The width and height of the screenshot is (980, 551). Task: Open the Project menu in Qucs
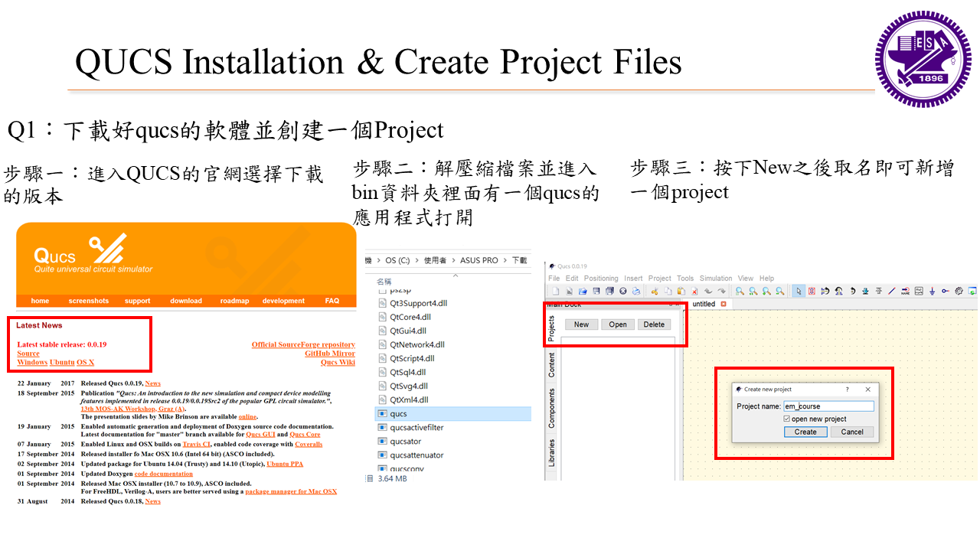pyautogui.click(x=659, y=279)
